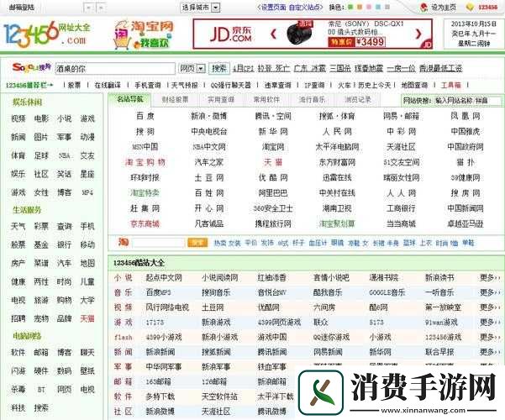Pick the blue skin color swatch
This screenshot has width=505, height=420.
[x=378, y=7]
